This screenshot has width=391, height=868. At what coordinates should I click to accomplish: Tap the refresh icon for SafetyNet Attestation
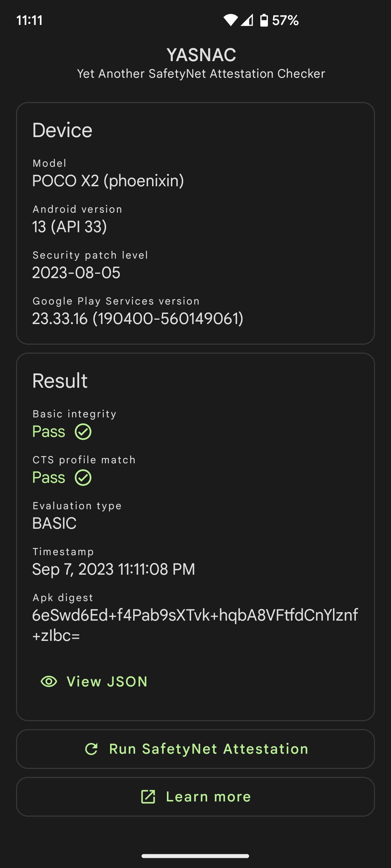pyautogui.click(x=91, y=749)
